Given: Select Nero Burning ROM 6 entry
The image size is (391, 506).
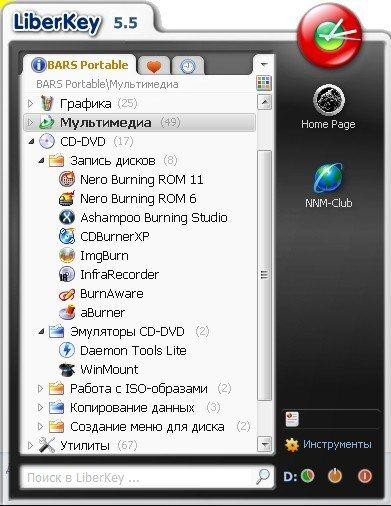Looking at the screenshot, I should (138, 199).
